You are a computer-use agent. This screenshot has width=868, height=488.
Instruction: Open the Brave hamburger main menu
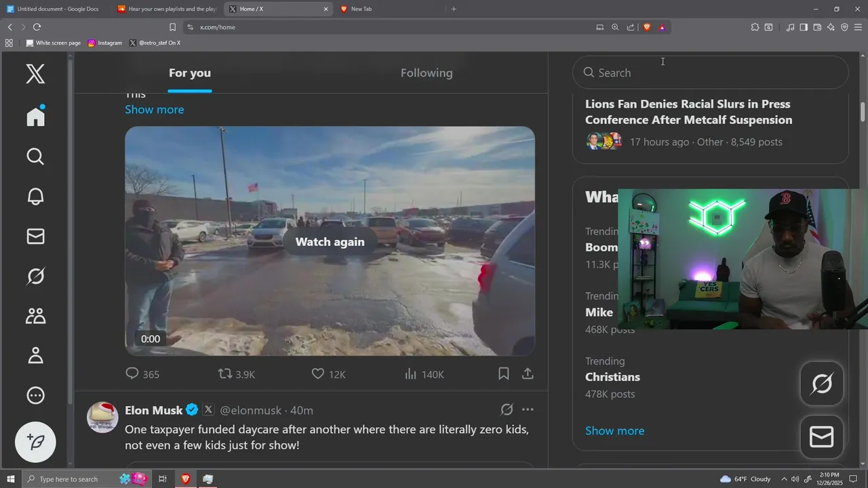coord(858,27)
